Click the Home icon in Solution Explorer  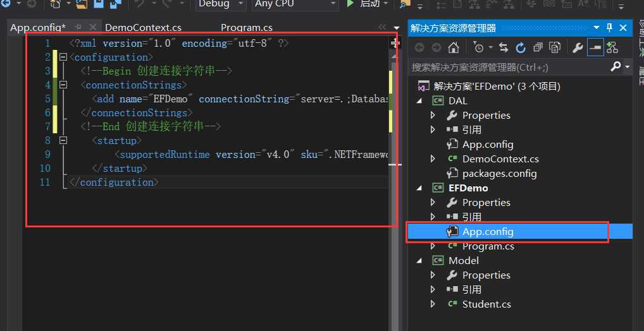pyautogui.click(x=454, y=47)
